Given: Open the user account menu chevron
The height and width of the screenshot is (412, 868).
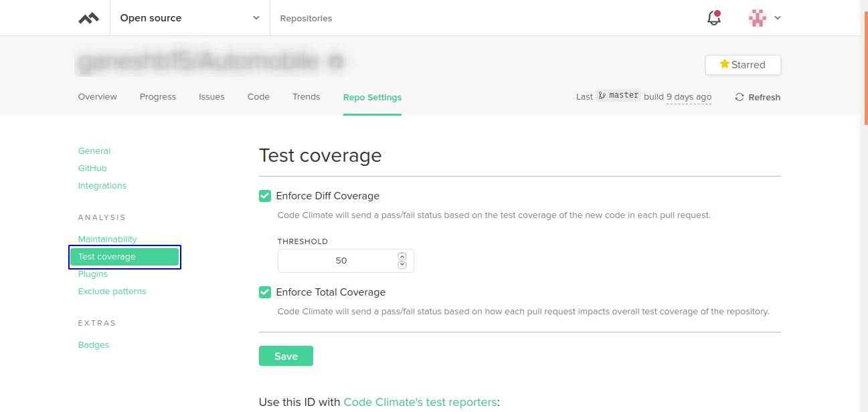Looking at the screenshot, I should click(778, 18).
